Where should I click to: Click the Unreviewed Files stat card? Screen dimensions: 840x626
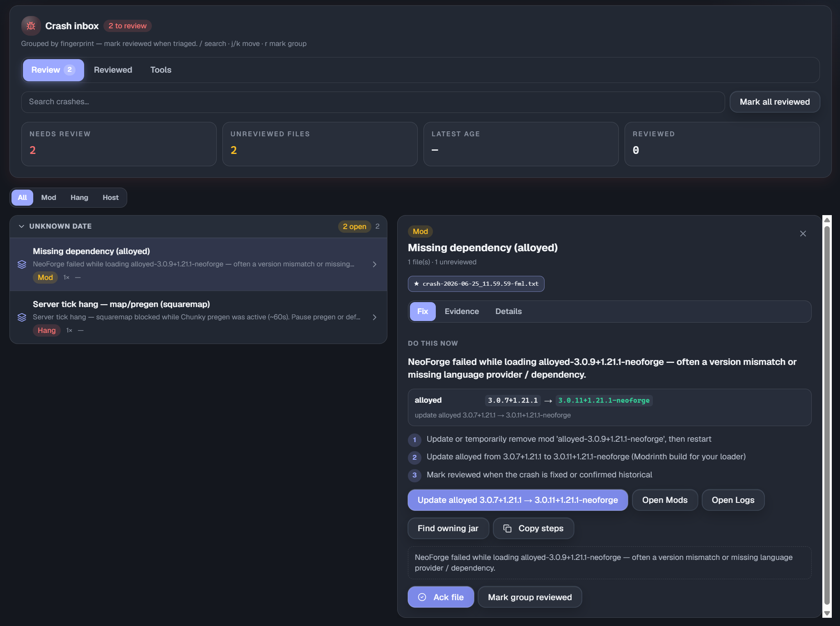pos(320,144)
